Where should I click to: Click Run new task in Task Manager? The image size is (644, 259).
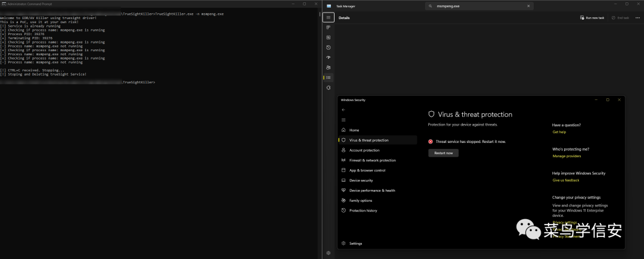coord(592,18)
